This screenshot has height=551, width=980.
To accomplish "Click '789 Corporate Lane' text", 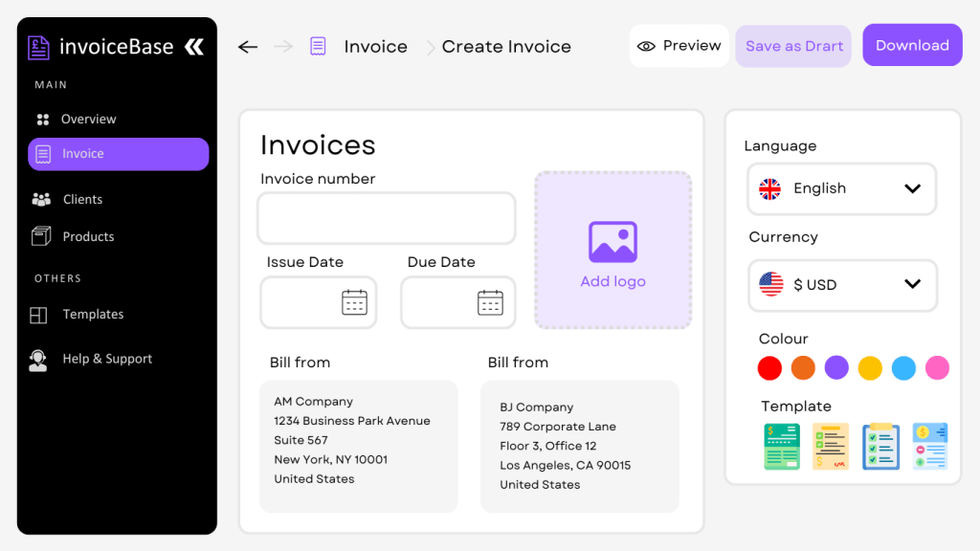I will [x=558, y=427].
